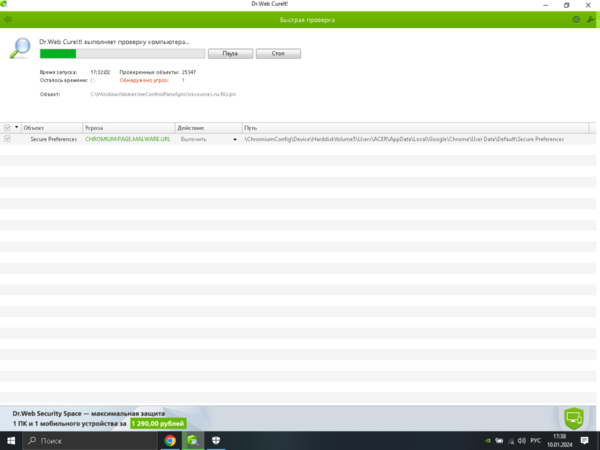Open the network tray icon
The width and height of the screenshot is (600, 450).
click(511, 441)
